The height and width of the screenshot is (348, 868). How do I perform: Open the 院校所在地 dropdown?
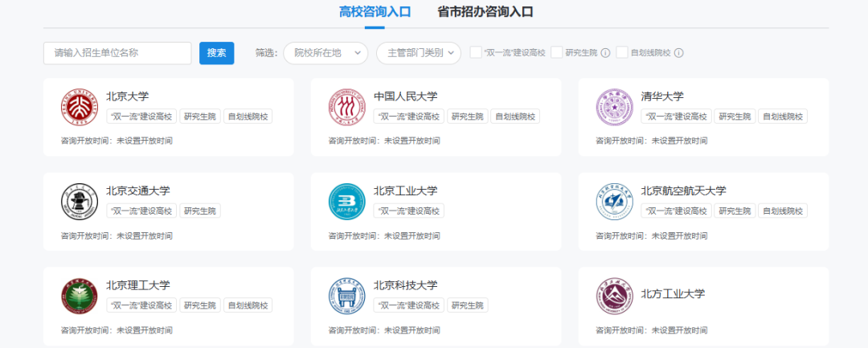(x=325, y=53)
